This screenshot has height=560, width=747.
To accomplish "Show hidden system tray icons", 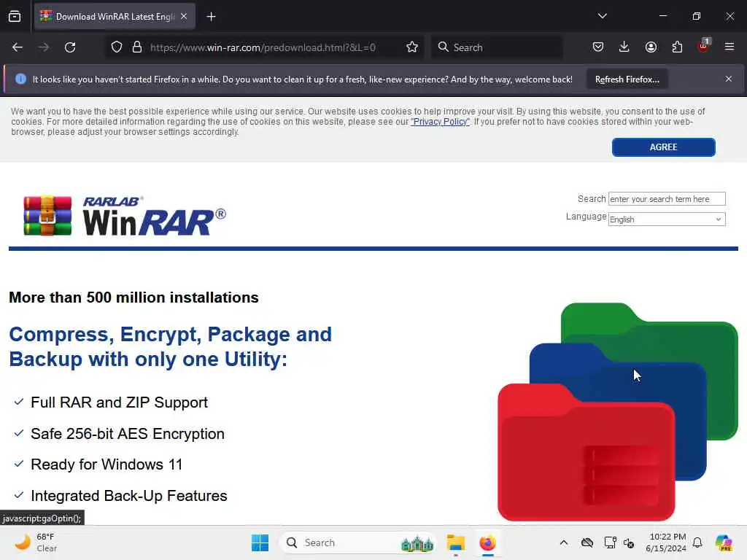I will [564, 542].
